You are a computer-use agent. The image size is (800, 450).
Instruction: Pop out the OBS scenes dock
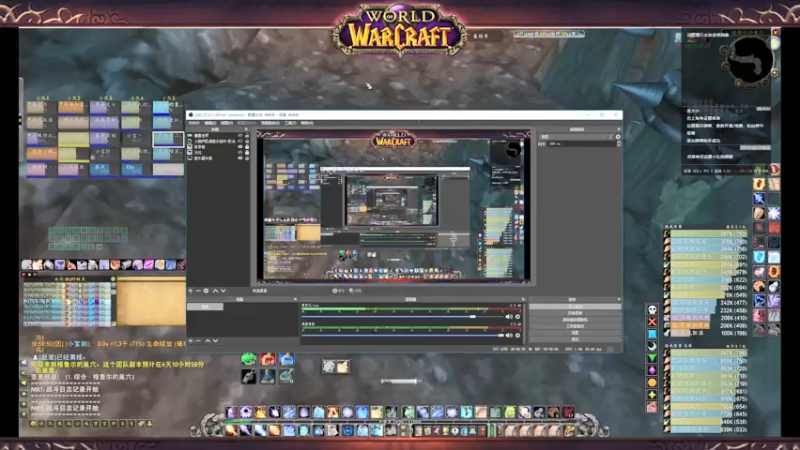click(x=295, y=299)
